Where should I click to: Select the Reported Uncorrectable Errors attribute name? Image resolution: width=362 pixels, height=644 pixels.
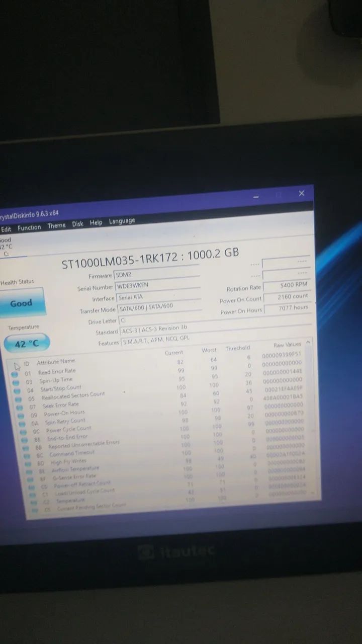point(84,444)
